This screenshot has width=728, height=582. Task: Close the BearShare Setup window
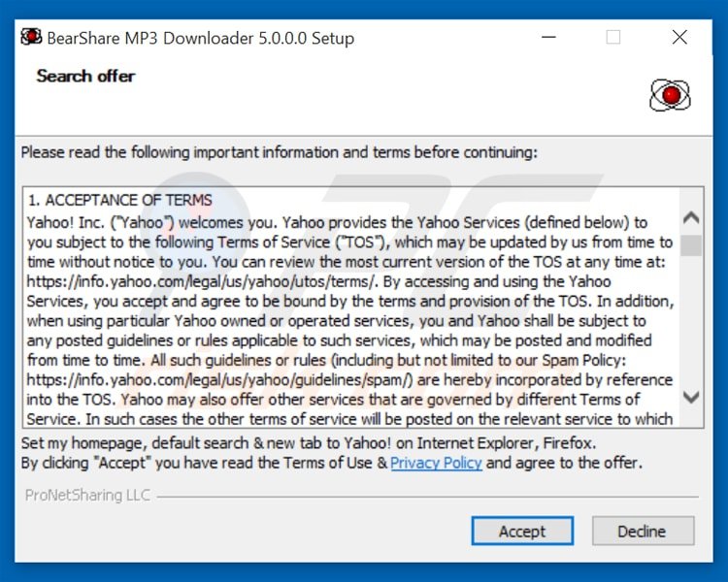tap(679, 37)
